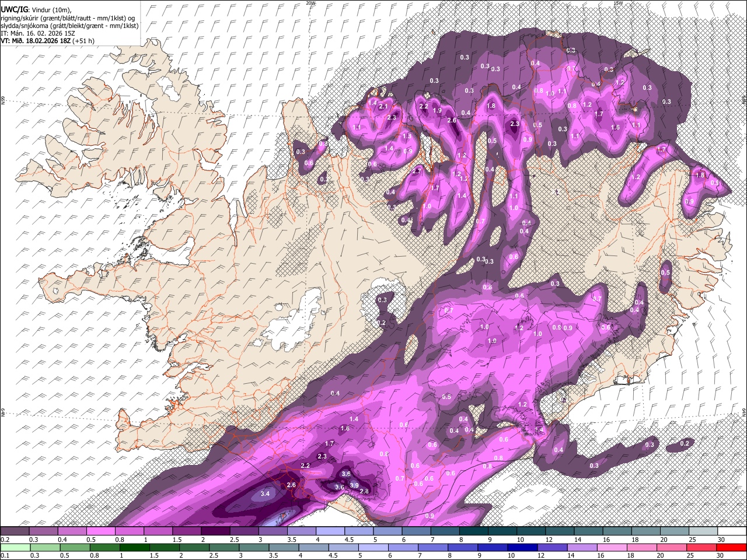Screen dimensions: 747x560
Task: Select the 3.4 precipitation value on map
Action: [265, 494]
